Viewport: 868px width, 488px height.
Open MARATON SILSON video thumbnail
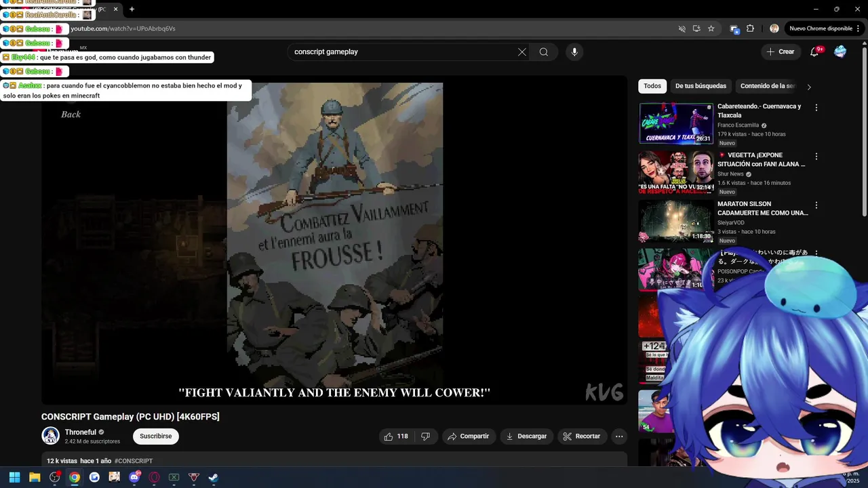[676, 221]
